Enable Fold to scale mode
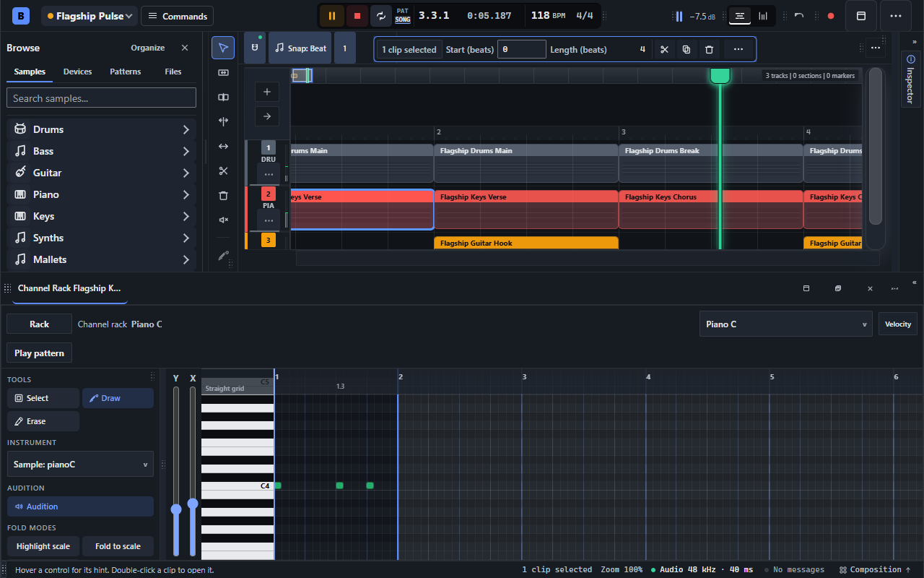 (x=118, y=546)
